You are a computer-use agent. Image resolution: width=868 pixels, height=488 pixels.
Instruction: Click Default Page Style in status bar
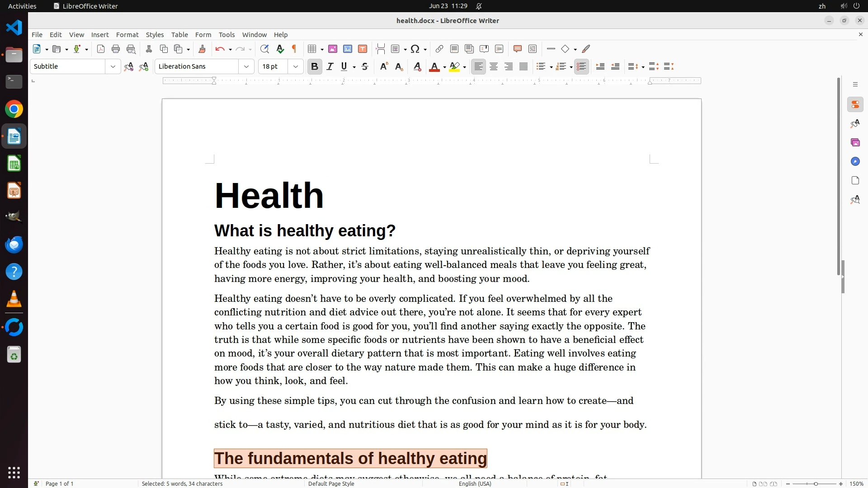(x=331, y=483)
